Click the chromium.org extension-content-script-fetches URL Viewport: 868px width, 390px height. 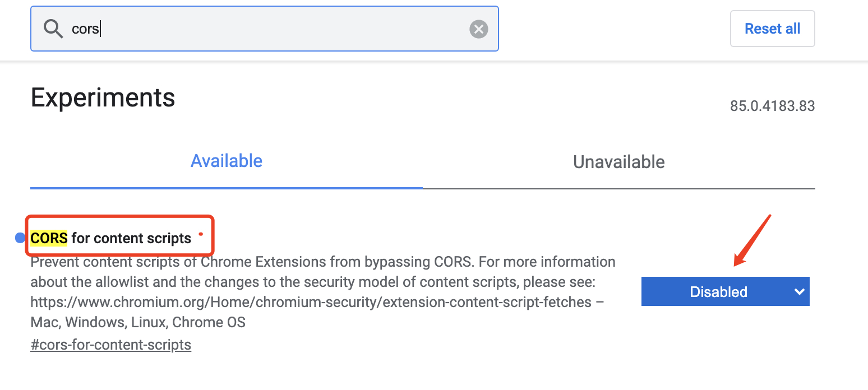[x=314, y=302]
